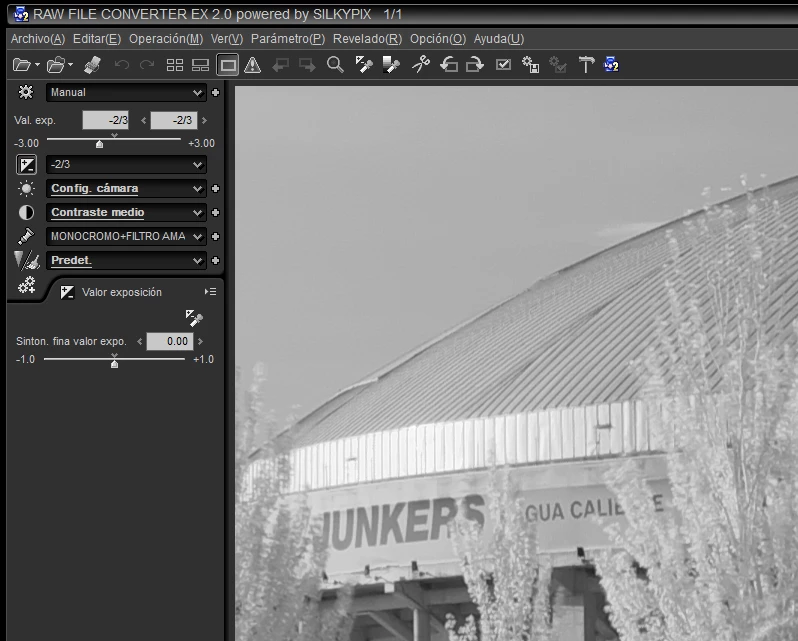The width and height of the screenshot is (798, 641).
Task: Open the Revelado menu
Action: (367, 39)
